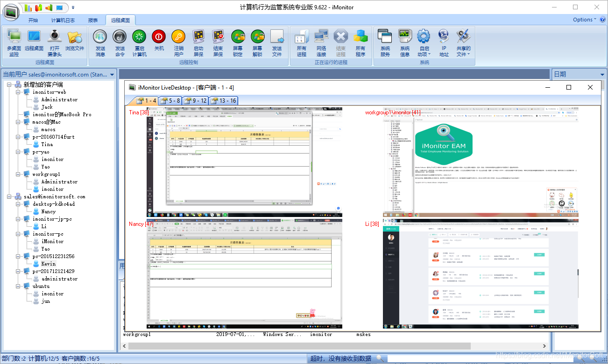
Task: Select pc-201712121429 computer node
Action: pyautogui.click(x=53, y=271)
